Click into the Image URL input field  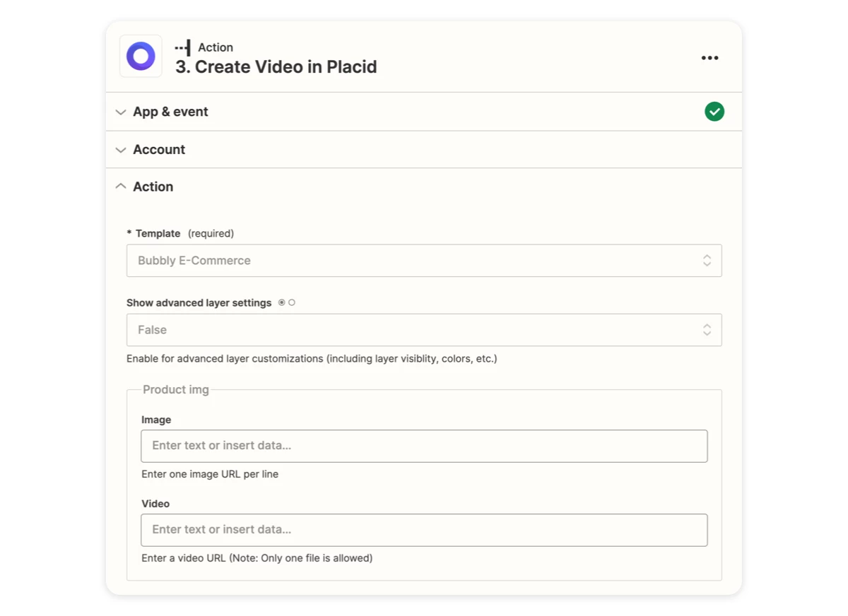[424, 446]
